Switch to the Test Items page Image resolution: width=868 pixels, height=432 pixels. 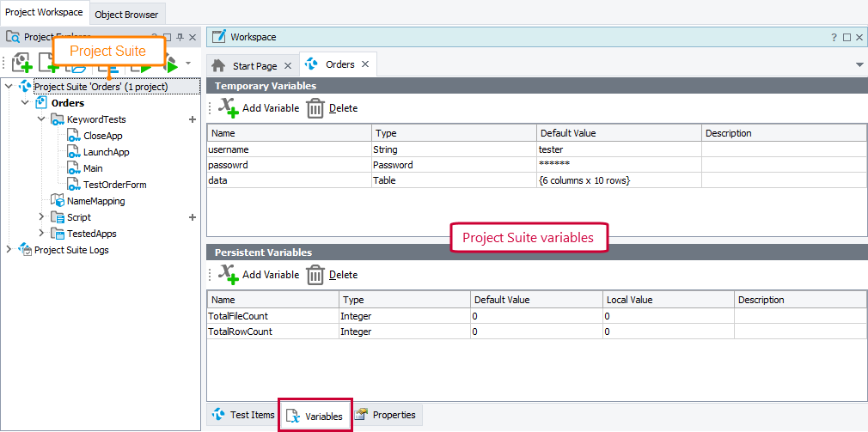point(242,415)
